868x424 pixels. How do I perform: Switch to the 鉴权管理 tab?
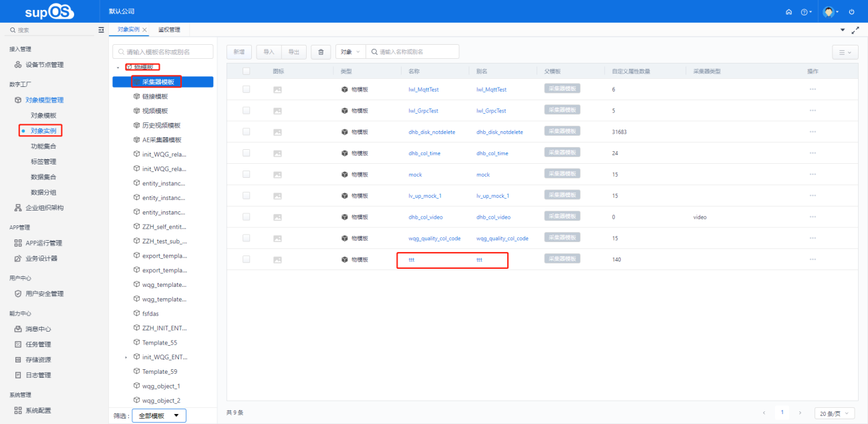pyautogui.click(x=169, y=30)
